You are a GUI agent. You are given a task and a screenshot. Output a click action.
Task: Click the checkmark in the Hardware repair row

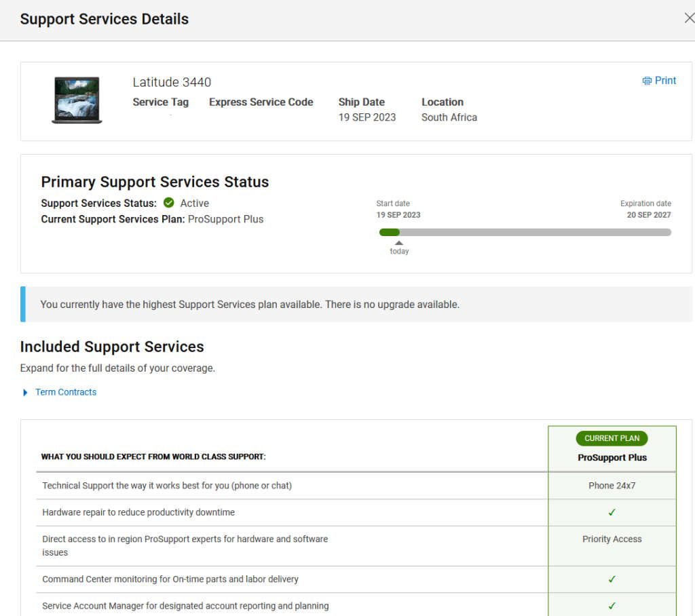tap(612, 513)
